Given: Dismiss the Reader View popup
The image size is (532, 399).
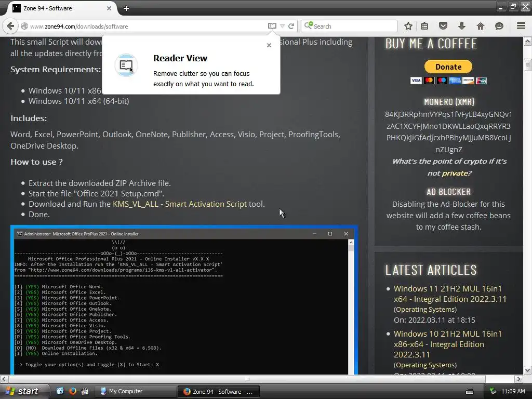Looking at the screenshot, I should pyautogui.click(x=269, y=45).
